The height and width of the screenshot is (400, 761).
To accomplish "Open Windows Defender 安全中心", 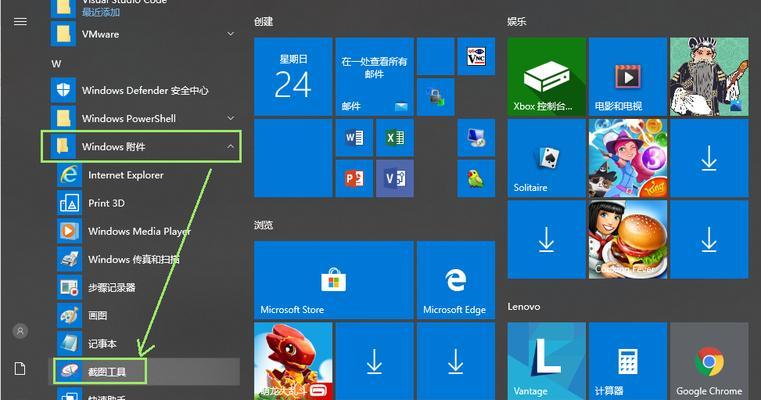I will tap(145, 90).
